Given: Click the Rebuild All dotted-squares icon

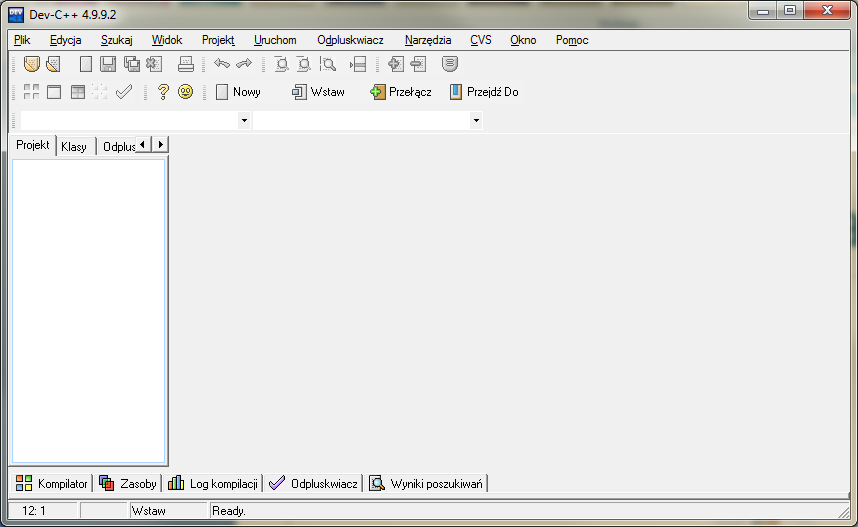Looking at the screenshot, I should 100,91.
